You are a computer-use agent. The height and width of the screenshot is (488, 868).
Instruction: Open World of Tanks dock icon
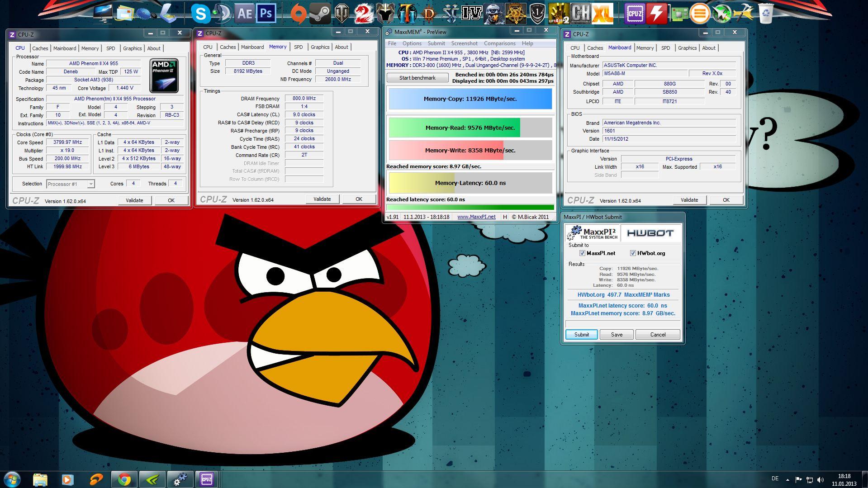(x=342, y=14)
